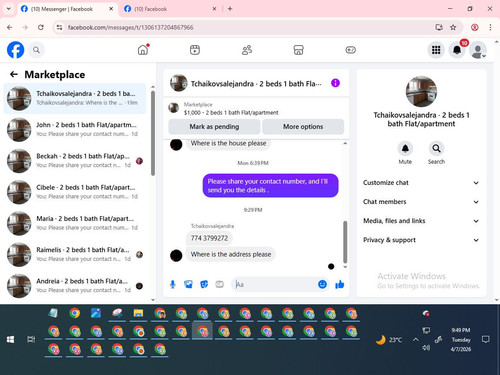
Task: Show hidden tray icons chevron
Action: tap(415, 339)
